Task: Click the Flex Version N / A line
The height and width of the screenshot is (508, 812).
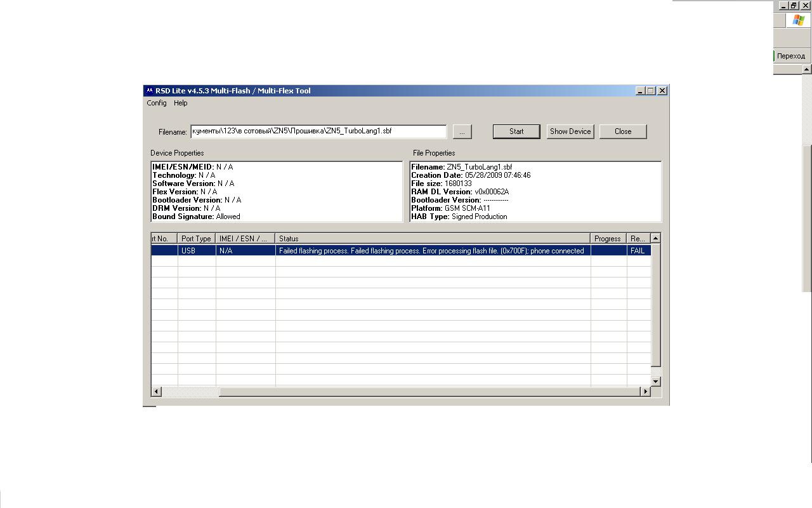Action: [x=185, y=192]
